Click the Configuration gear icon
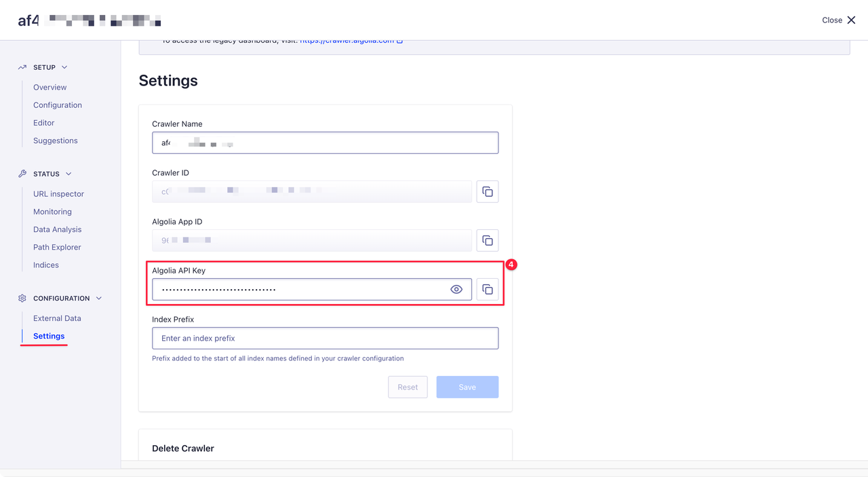This screenshot has height=477, width=868. click(22, 299)
